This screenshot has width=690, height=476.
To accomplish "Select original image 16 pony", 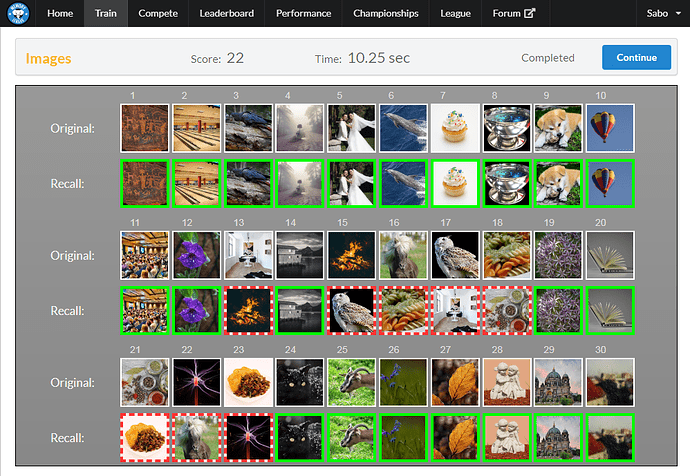I will pos(403,255).
